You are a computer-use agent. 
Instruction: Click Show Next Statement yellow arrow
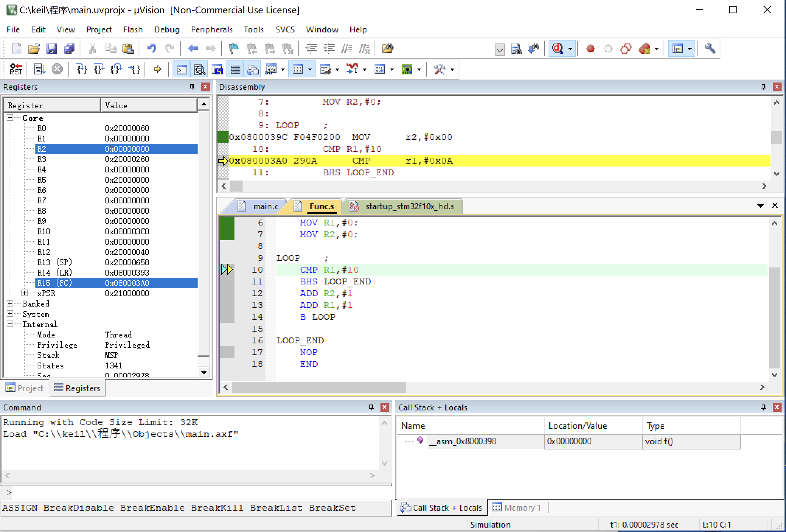click(157, 69)
